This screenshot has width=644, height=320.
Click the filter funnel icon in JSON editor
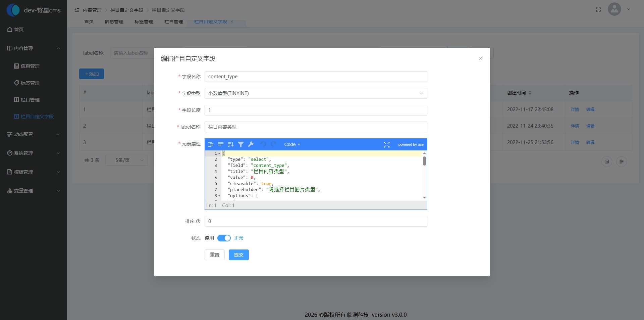(240, 144)
